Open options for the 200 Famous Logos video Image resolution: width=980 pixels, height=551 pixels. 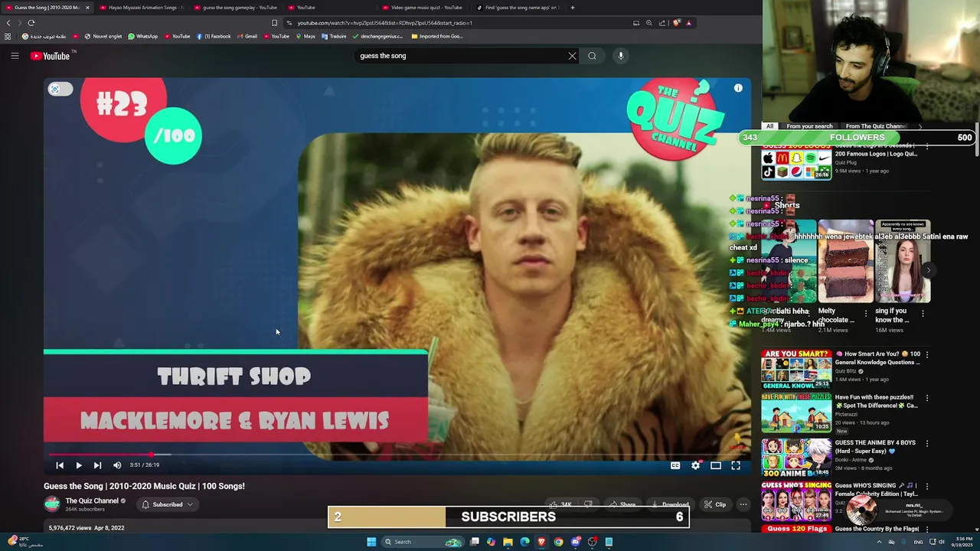927,145
